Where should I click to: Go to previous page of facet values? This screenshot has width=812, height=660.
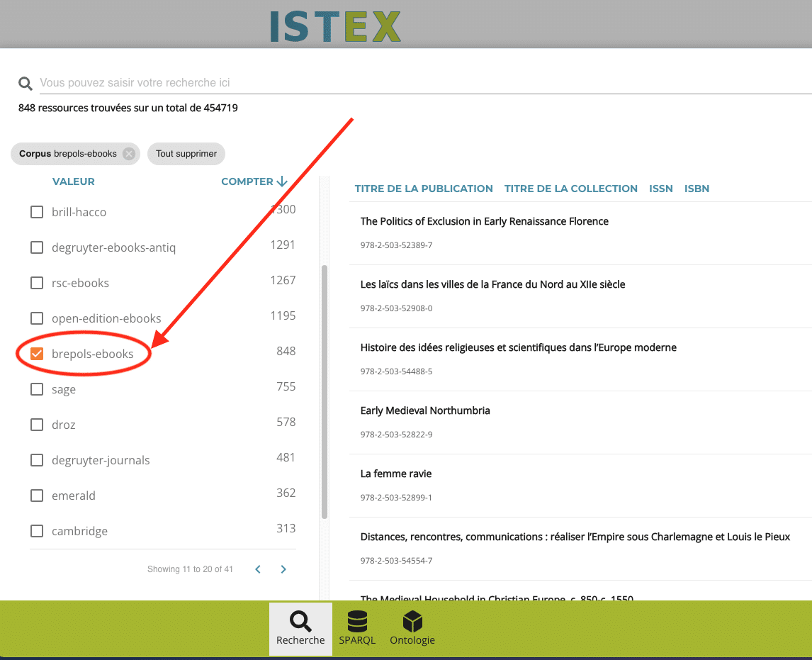click(258, 569)
